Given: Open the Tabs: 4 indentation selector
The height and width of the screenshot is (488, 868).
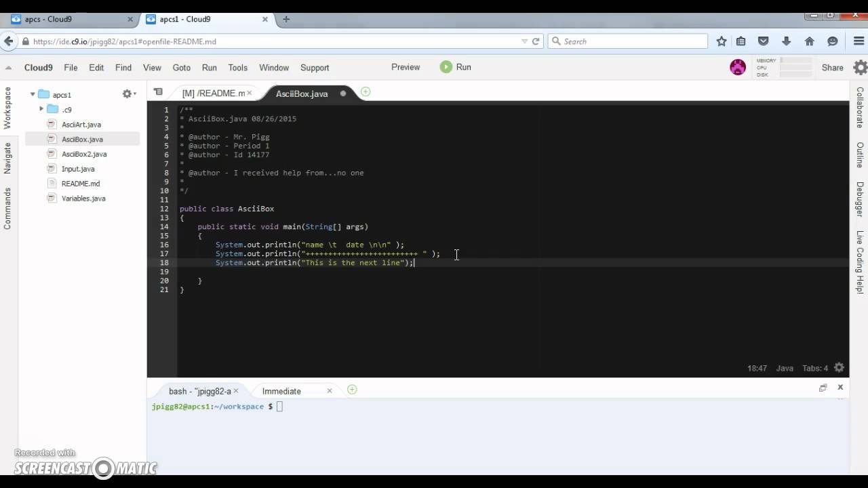Looking at the screenshot, I should click(815, 368).
